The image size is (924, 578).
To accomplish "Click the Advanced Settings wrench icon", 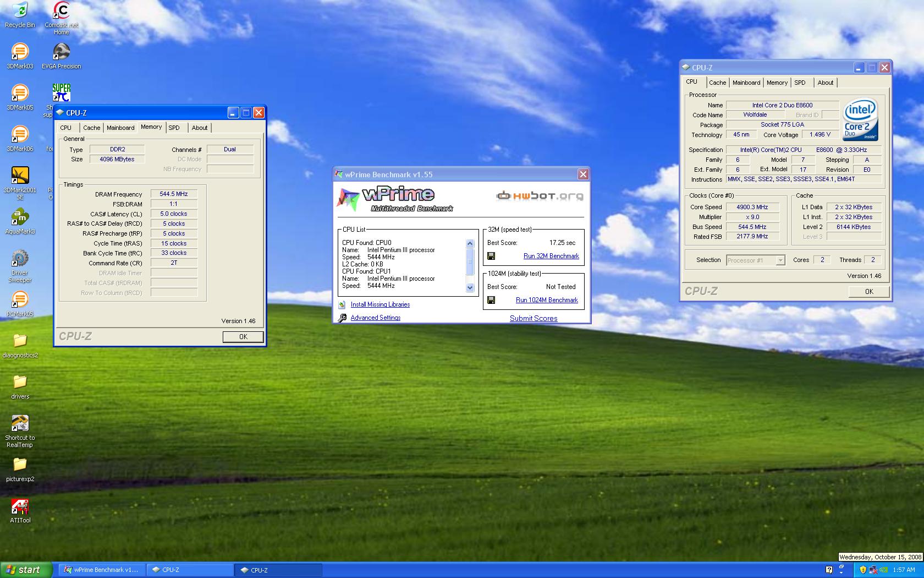I will coord(342,318).
